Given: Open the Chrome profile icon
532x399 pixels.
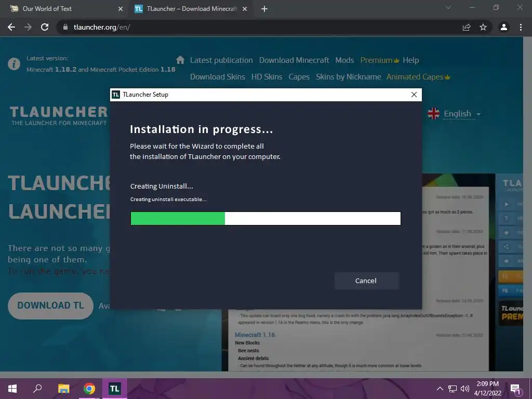Looking at the screenshot, I should [504, 27].
